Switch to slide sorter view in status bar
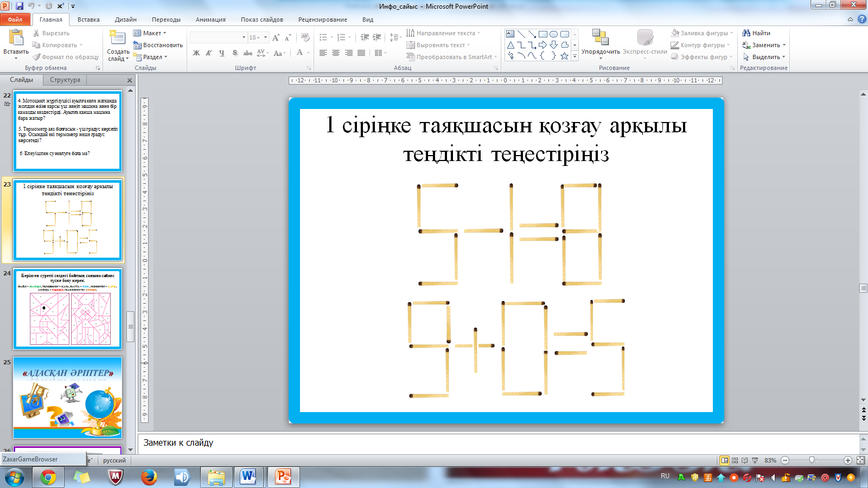 pos(735,460)
